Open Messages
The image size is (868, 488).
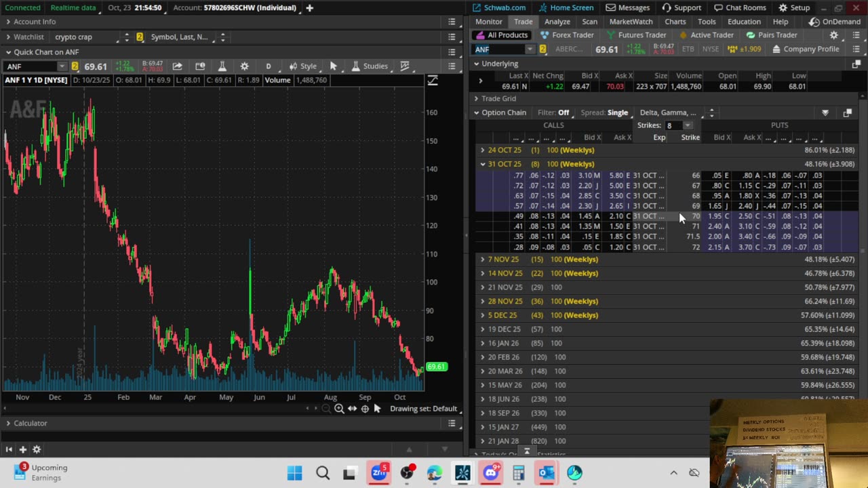point(628,7)
